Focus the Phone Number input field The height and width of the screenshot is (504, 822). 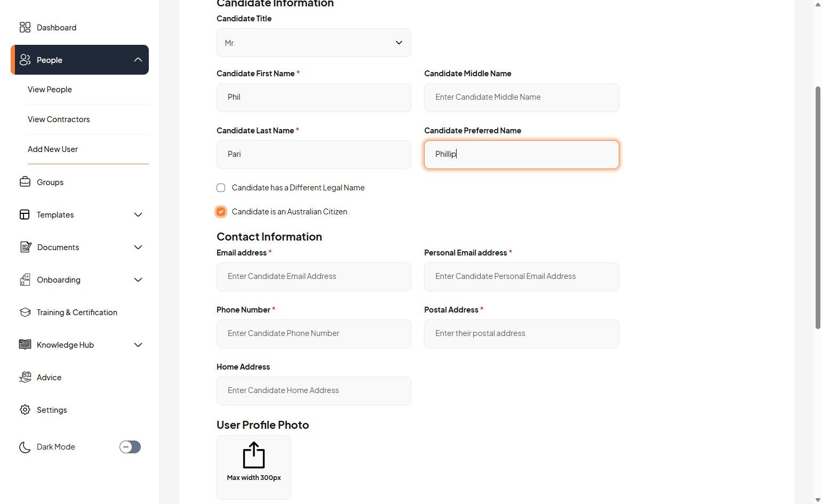coord(314,333)
